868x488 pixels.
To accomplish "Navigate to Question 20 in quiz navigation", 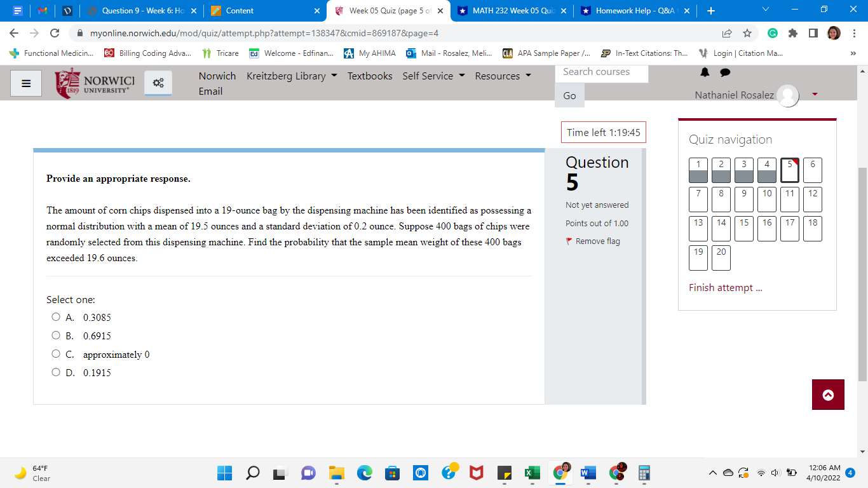I will coord(721,257).
